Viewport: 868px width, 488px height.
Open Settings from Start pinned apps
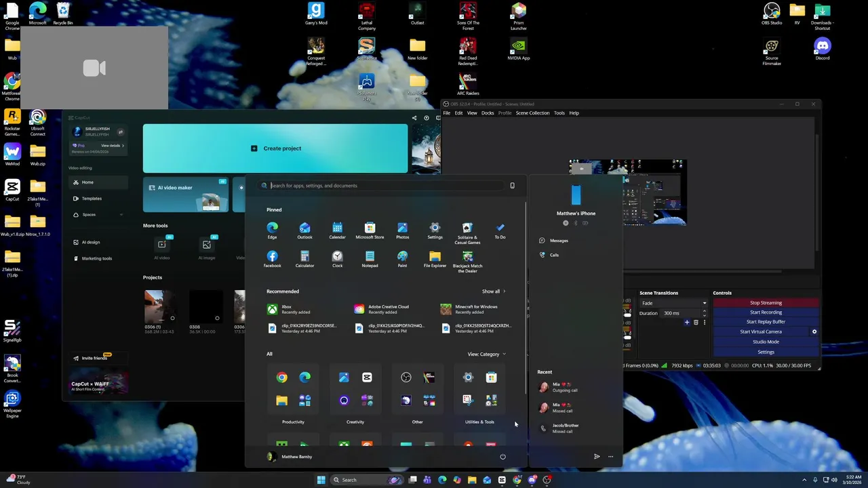coord(435,230)
